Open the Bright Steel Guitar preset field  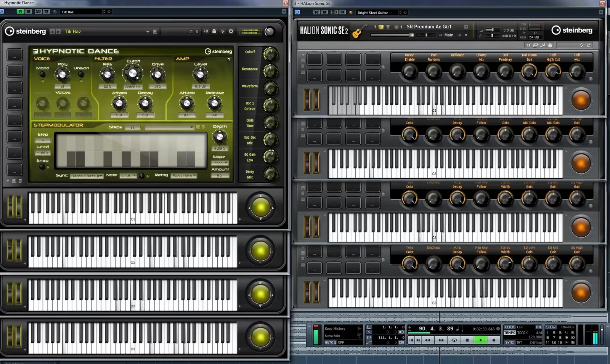[377, 13]
